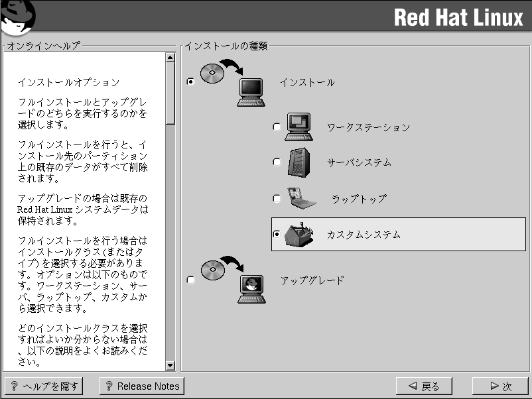The width and height of the screenshot is (532, 399).
Task: Click the laptop icon
Action: pyautogui.click(x=300, y=198)
